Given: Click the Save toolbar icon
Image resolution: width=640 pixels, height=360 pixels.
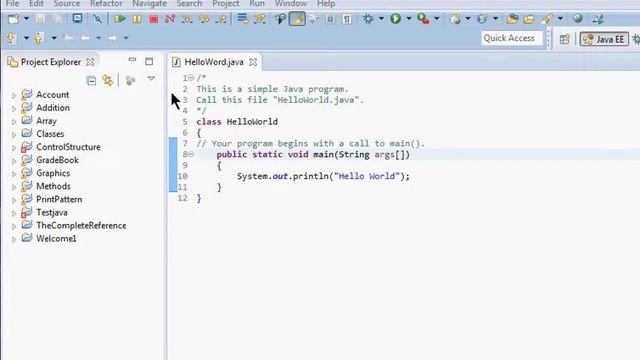Looking at the screenshot, I should point(40,19).
